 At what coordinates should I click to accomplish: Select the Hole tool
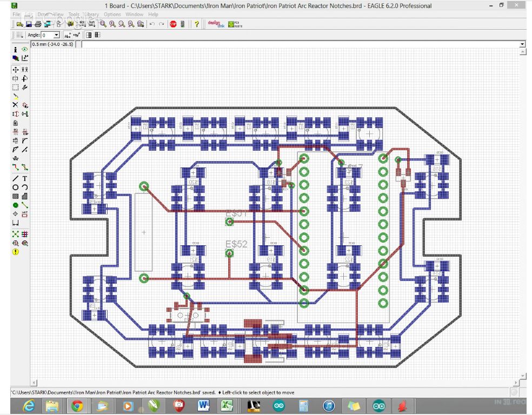[15, 214]
